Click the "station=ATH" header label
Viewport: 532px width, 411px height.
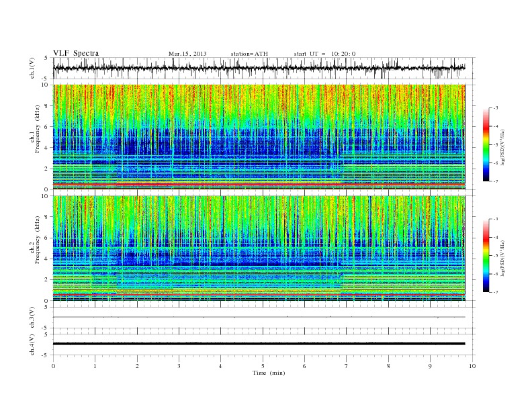click(x=249, y=54)
